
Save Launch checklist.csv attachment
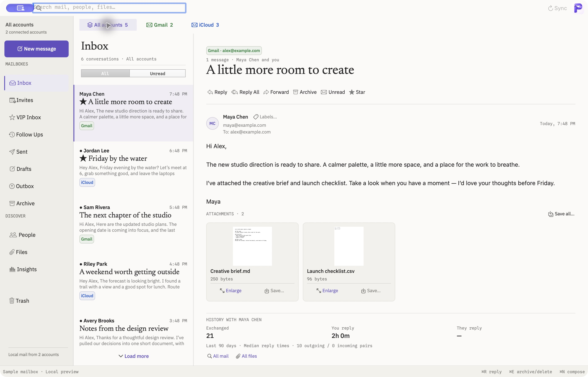[x=370, y=291]
